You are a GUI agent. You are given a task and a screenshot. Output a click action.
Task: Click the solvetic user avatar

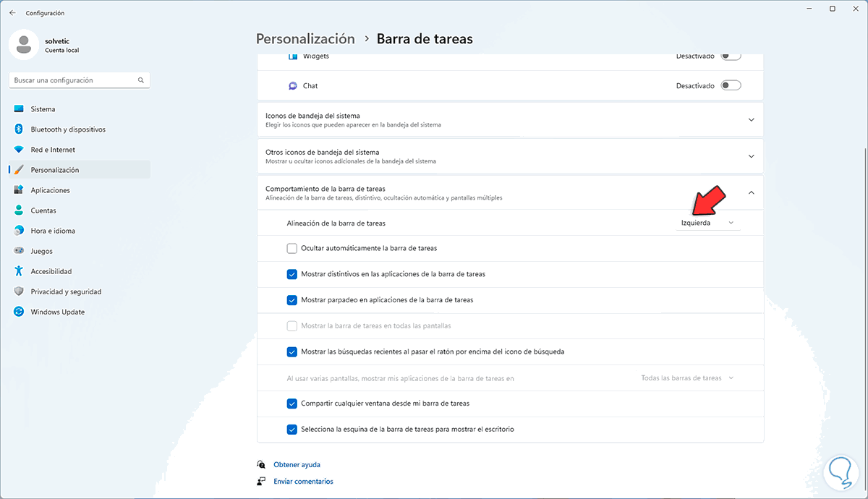(x=24, y=45)
